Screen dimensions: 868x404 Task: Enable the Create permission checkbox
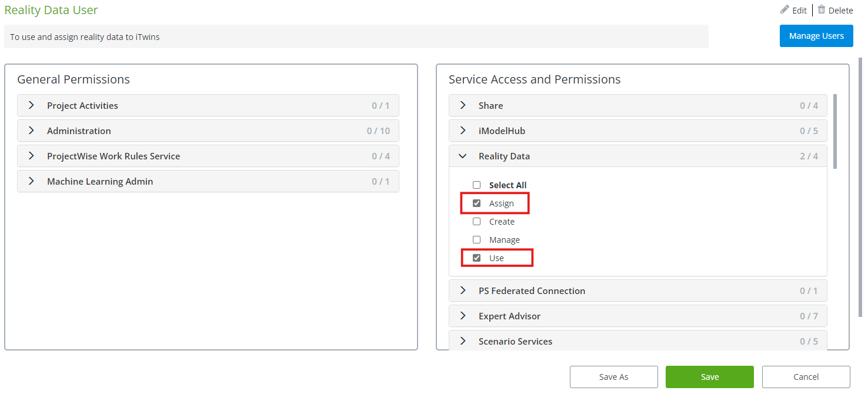[477, 222]
